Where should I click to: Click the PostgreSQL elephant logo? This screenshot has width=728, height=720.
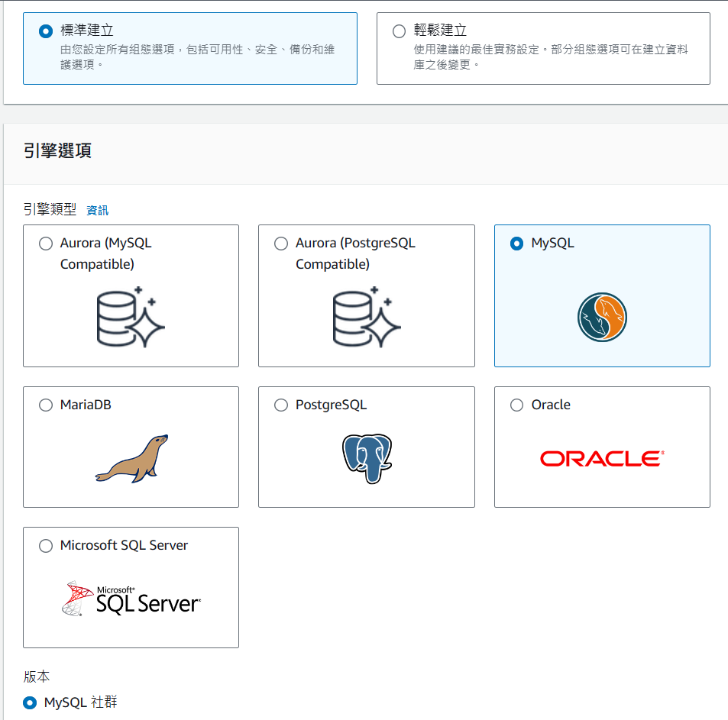pyautogui.click(x=367, y=459)
